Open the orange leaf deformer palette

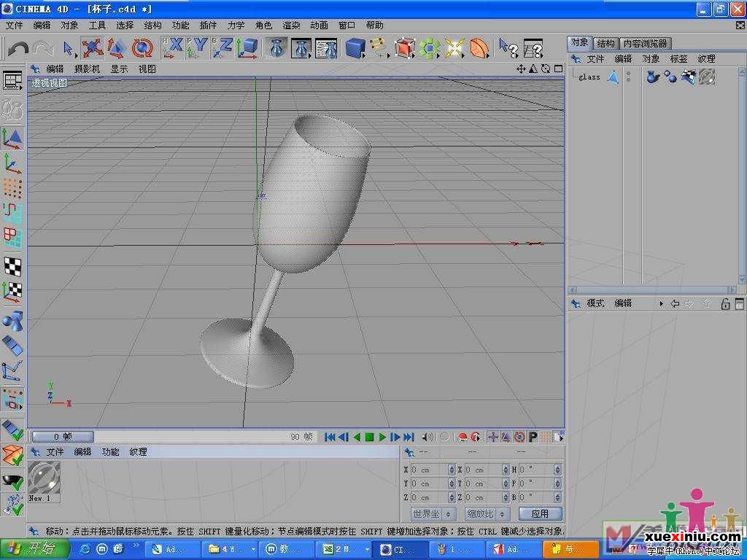tap(479, 48)
